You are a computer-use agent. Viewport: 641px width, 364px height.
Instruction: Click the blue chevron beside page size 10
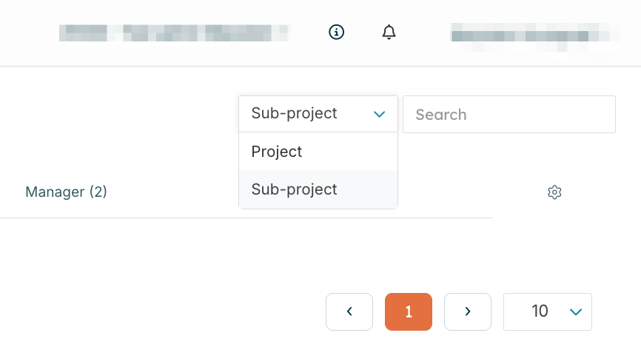(x=576, y=311)
